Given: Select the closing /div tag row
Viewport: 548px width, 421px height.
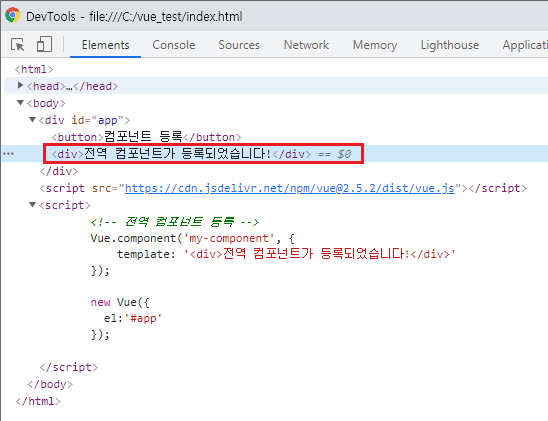Looking at the screenshot, I should click(59, 171).
